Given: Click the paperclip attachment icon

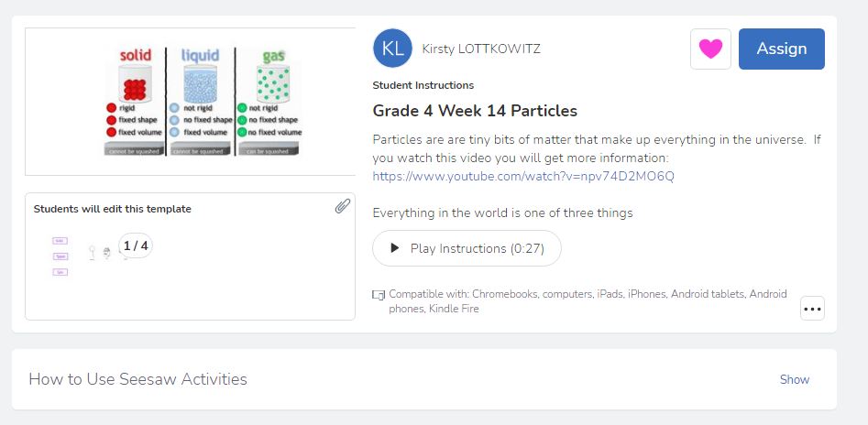Looking at the screenshot, I should pyautogui.click(x=342, y=206).
